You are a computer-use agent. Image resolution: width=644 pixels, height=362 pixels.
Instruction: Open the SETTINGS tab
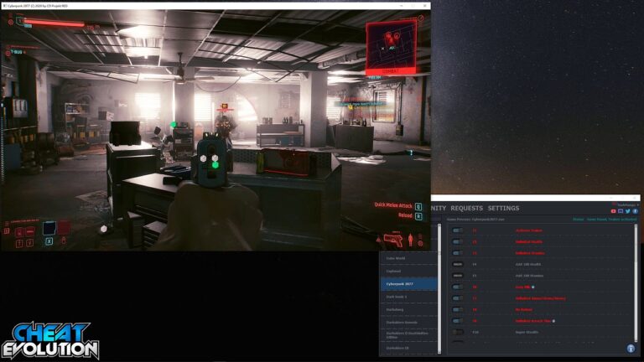pos(503,208)
